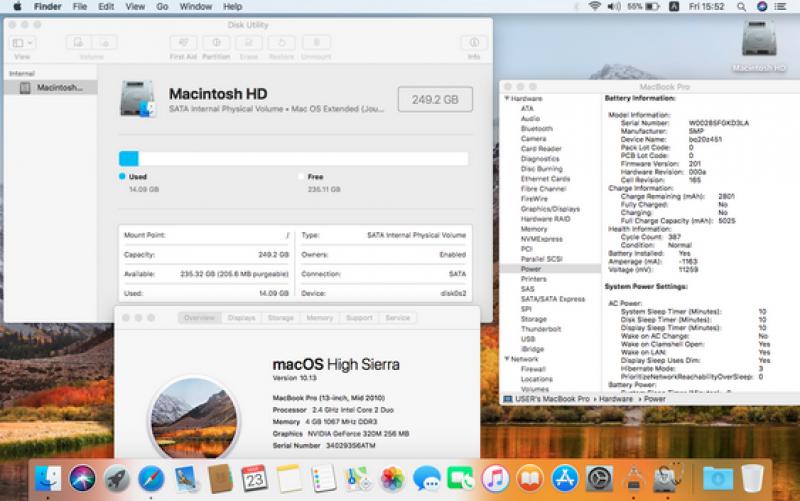Viewport: 800px width, 501px height.
Task: Click the battery status in menu bar
Action: 643,7
